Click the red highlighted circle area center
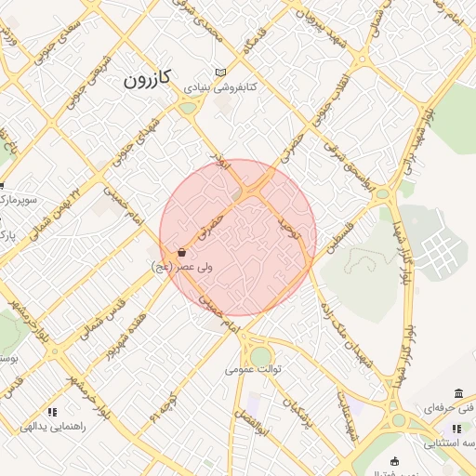This screenshot has height=476, width=476. click(238, 238)
